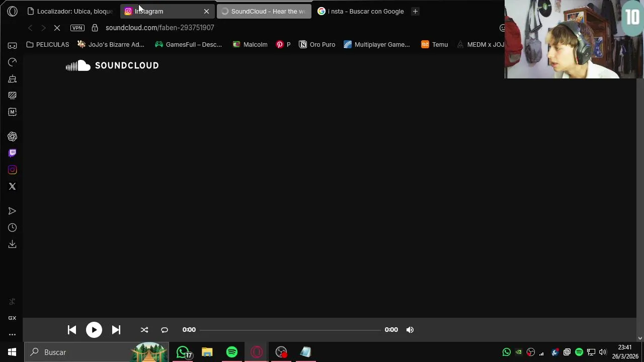Open Twitch in the sidebar
The image size is (644, 362).
[x=12, y=153]
